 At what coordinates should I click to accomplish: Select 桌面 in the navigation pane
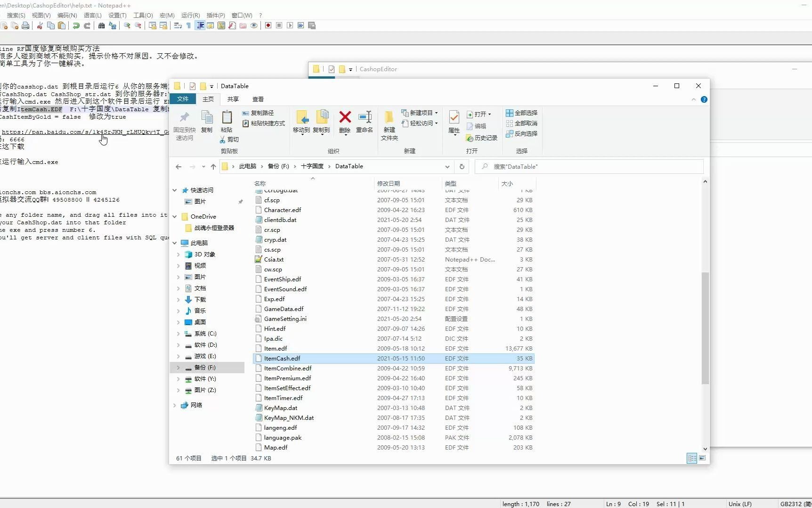point(200,322)
